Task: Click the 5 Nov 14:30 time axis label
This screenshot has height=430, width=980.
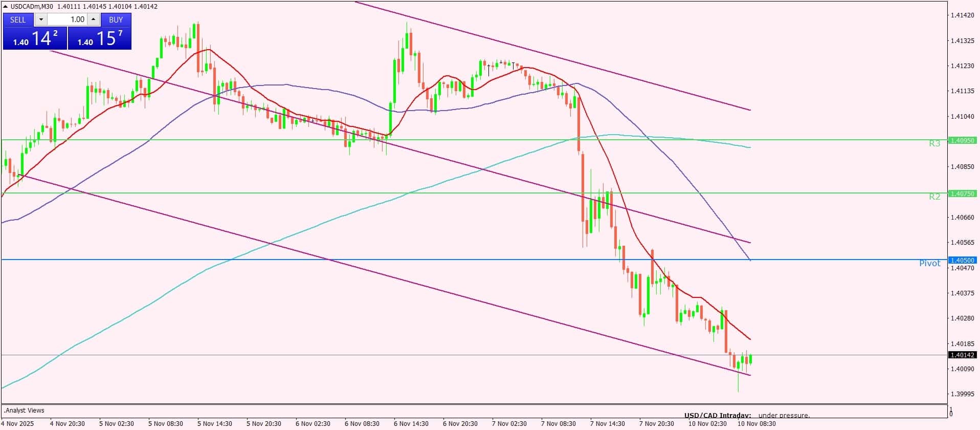Action: 215,424
